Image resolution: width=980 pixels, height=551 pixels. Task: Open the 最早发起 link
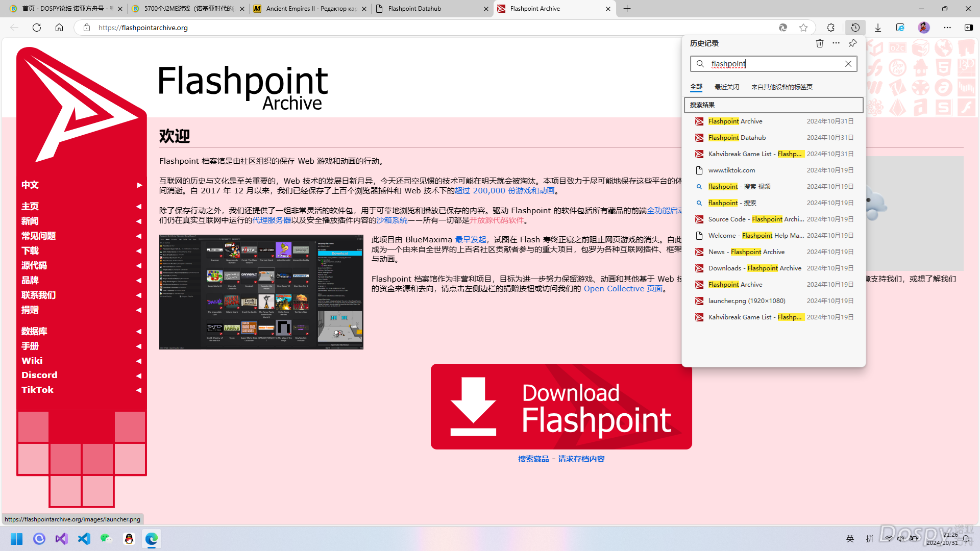pos(470,240)
